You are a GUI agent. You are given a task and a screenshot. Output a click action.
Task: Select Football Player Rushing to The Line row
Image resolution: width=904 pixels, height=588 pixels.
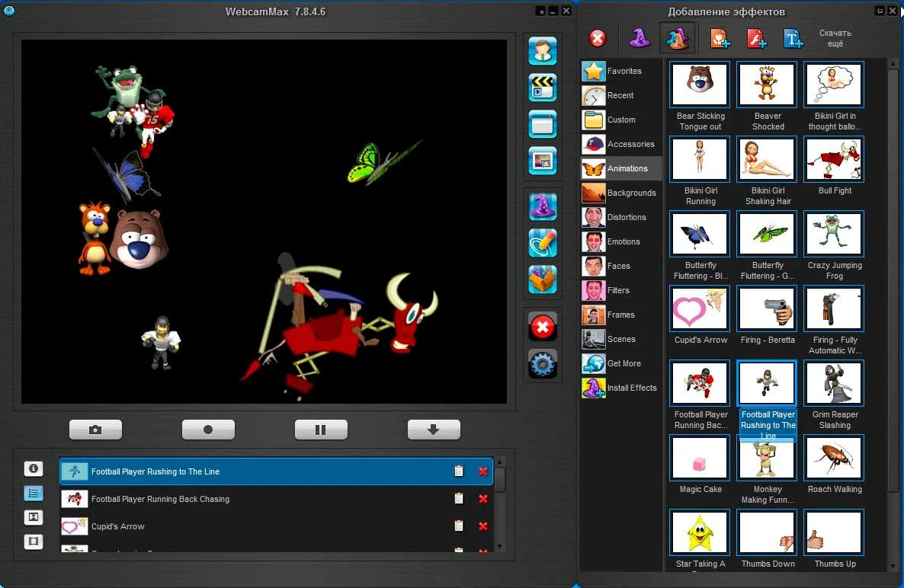276,471
